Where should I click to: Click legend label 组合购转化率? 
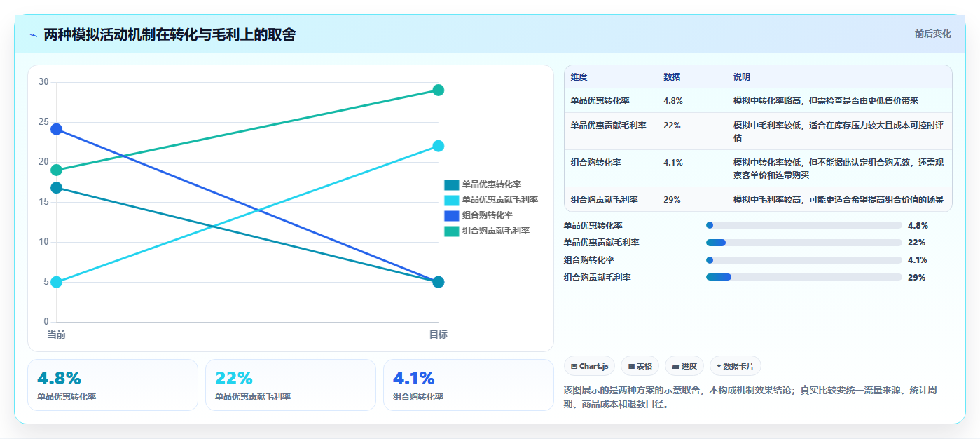(x=487, y=215)
